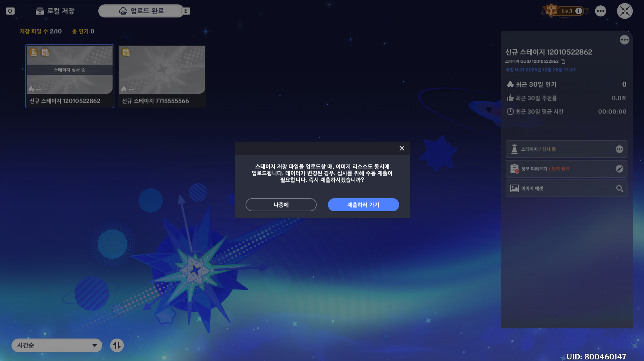Open the more options menu in stage panel

[x=624, y=40]
